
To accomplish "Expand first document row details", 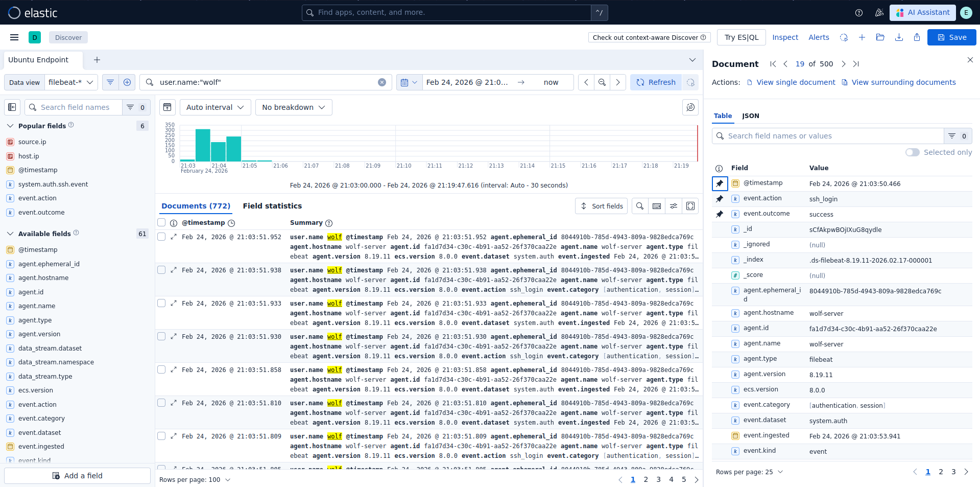I will (x=174, y=237).
